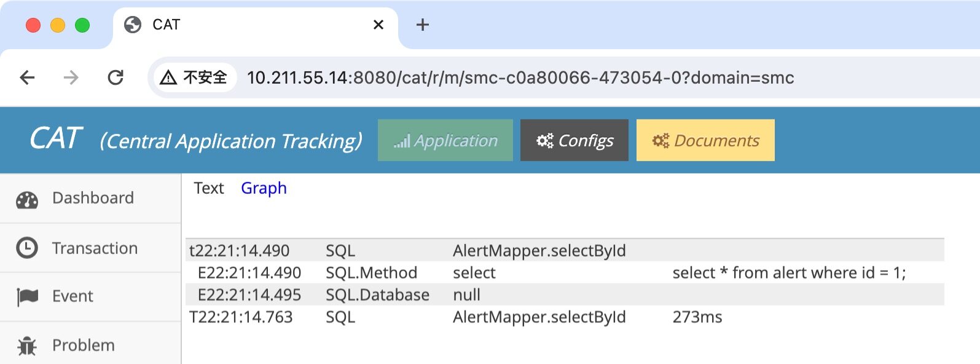Click the macOS green maximize window button

click(x=82, y=25)
